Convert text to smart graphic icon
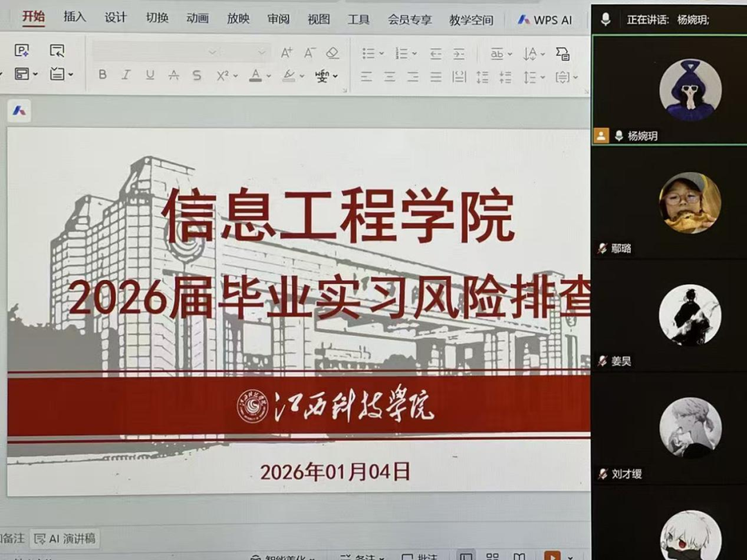This screenshot has width=747, height=560. tap(562, 54)
